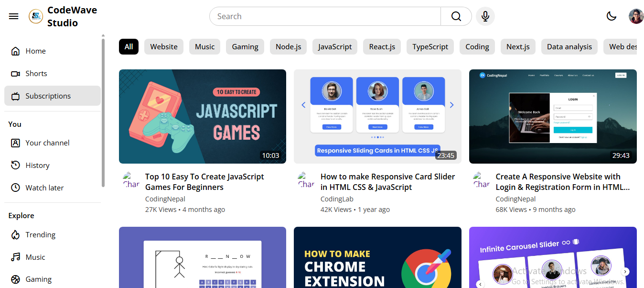Click the Trending flame icon
This screenshot has width=644, height=288.
(16, 235)
